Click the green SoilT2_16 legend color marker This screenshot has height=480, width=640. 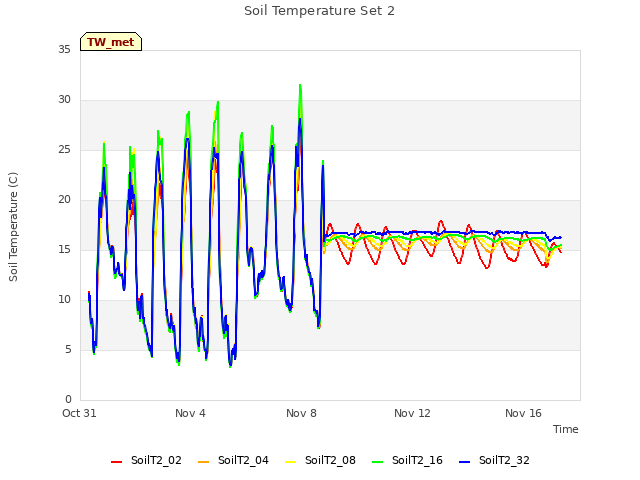coord(378,462)
